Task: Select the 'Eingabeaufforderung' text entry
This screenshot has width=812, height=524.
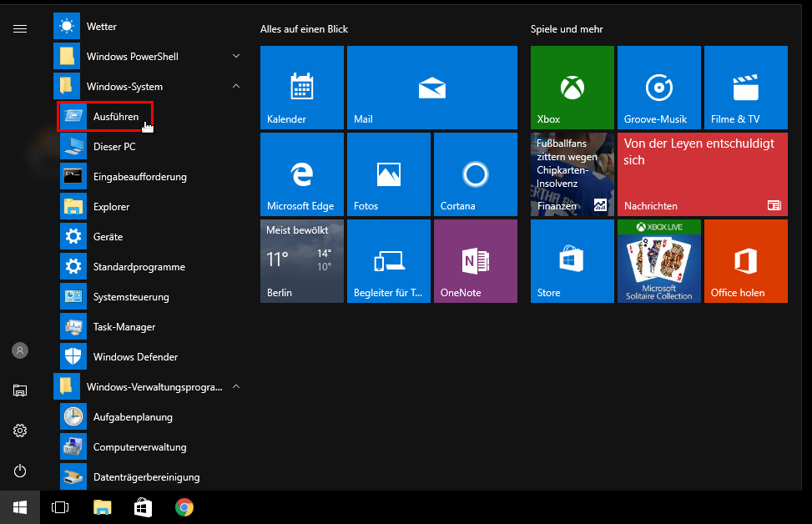Action: coord(140,177)
